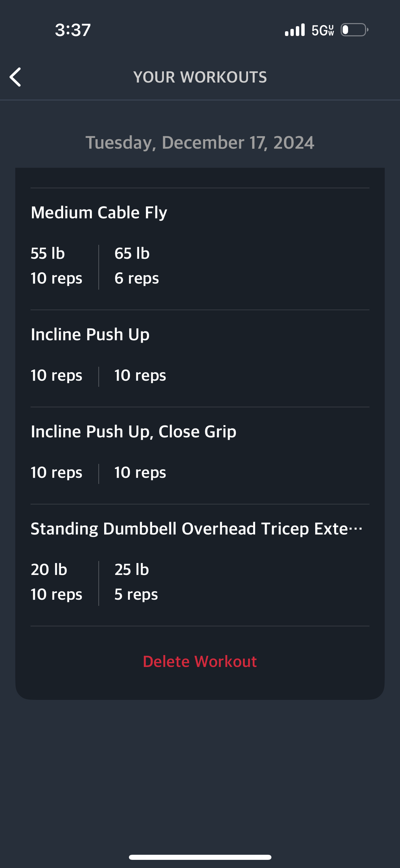Screen dimensions: 400x868
Task: Tap the home indicator bar
Action: tap(200, 857)
